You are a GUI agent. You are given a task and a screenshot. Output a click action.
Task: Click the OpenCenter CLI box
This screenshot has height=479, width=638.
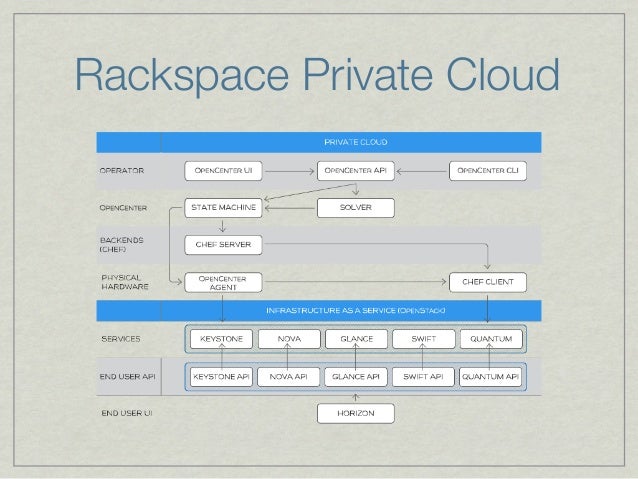(x=488, y=171)
